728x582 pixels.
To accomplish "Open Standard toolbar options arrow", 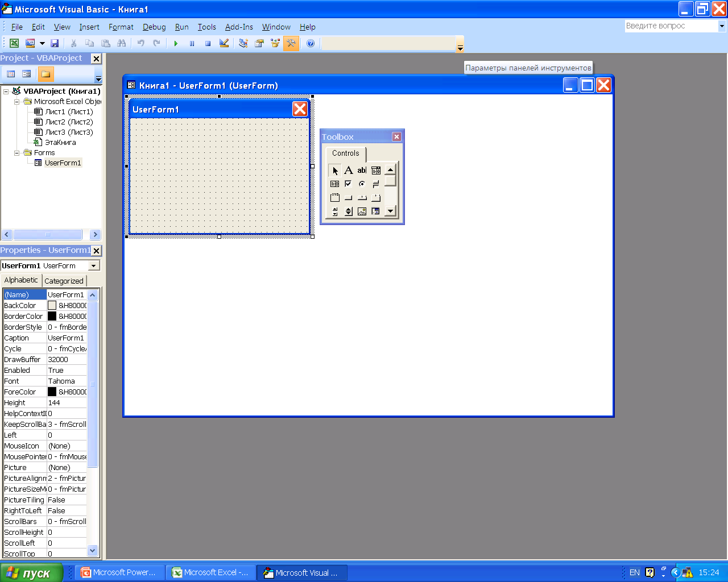I will tap(460, 44).
